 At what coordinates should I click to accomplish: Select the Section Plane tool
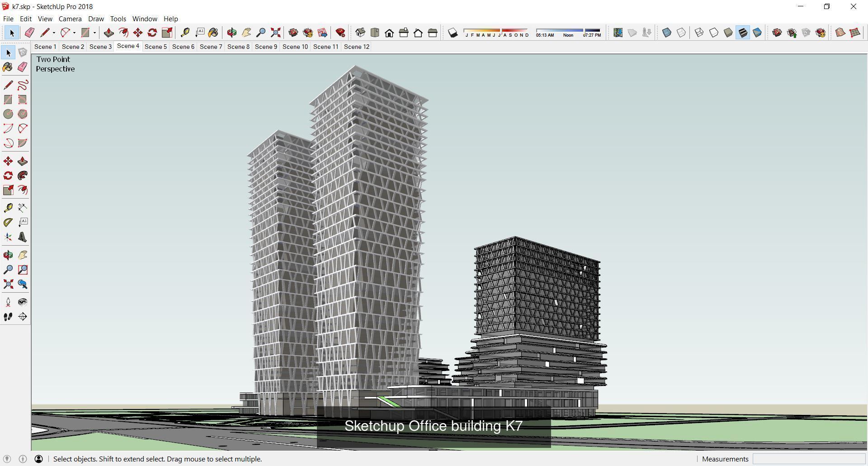click(x=23, y=317)
